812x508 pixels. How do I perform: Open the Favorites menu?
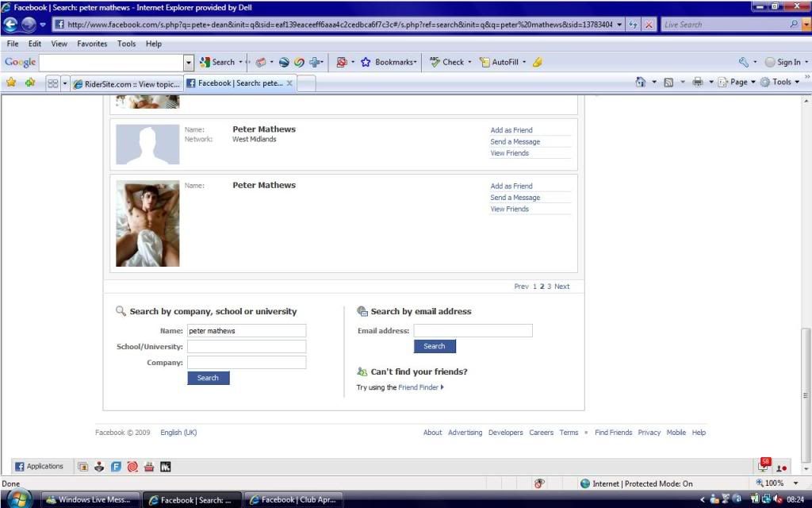(92, 44)
